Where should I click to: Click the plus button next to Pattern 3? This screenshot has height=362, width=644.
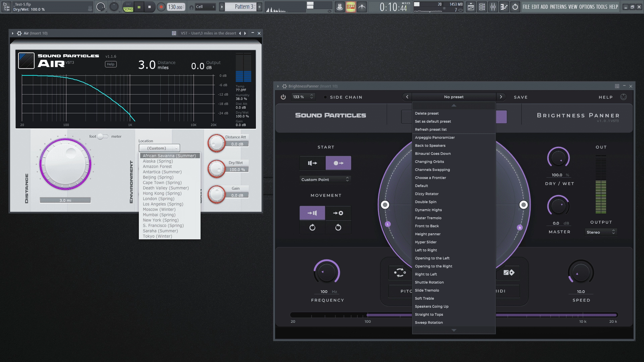pos(259,7)
